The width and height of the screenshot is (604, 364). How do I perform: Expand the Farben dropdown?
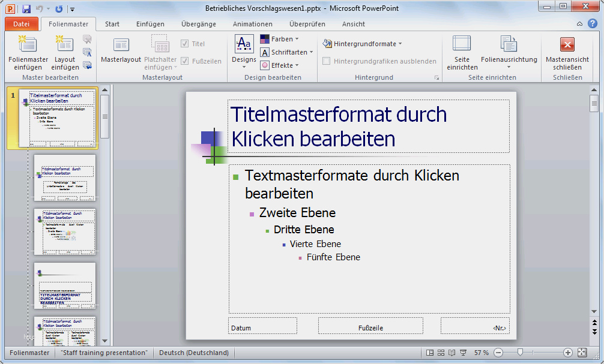coord(279,39)
